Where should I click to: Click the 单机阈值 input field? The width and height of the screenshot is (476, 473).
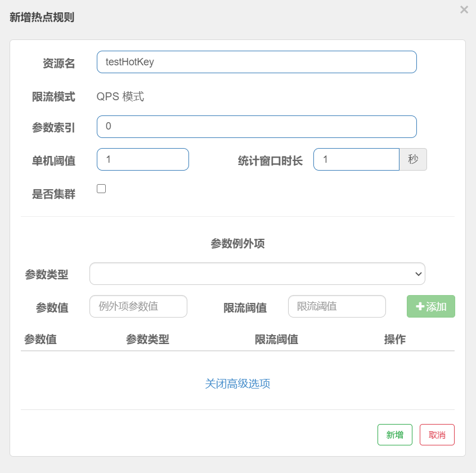[142, 159]
